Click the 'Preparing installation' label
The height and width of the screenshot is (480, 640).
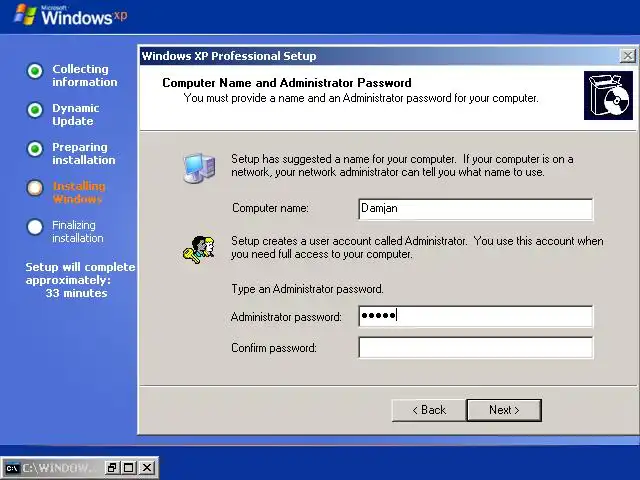84,153
